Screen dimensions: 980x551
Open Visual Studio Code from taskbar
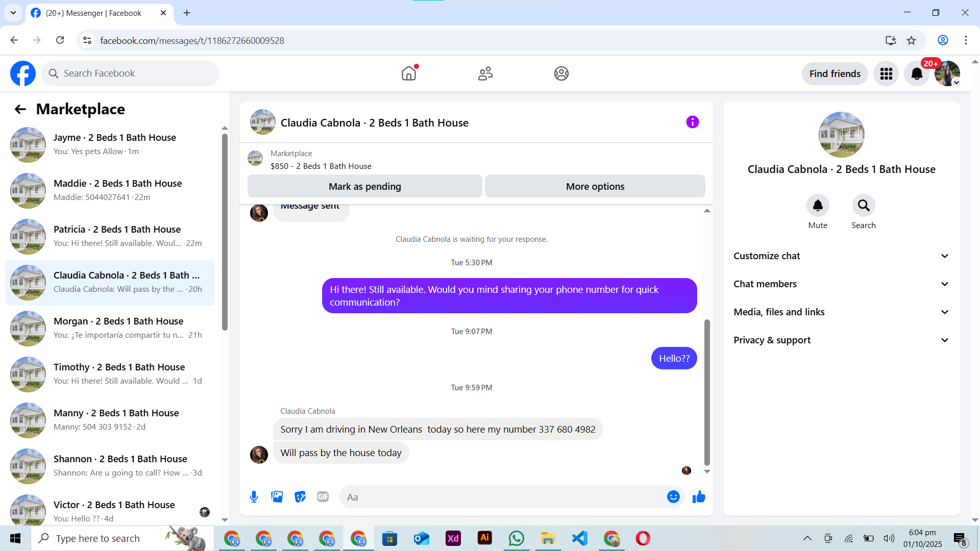[x=579, y=538]
